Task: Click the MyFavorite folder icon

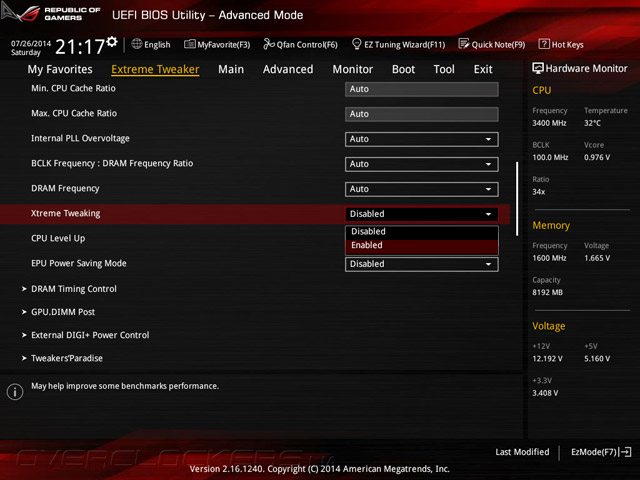Action: click(189, 44)
